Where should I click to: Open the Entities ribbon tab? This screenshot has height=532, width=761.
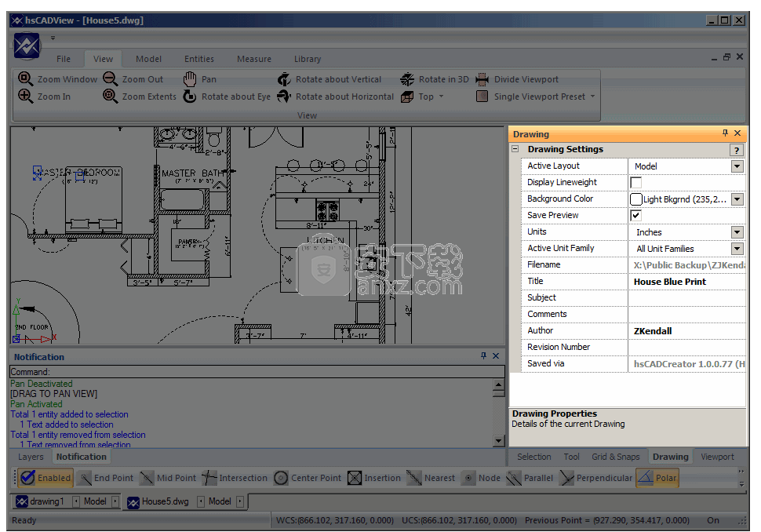click(199, 59)
